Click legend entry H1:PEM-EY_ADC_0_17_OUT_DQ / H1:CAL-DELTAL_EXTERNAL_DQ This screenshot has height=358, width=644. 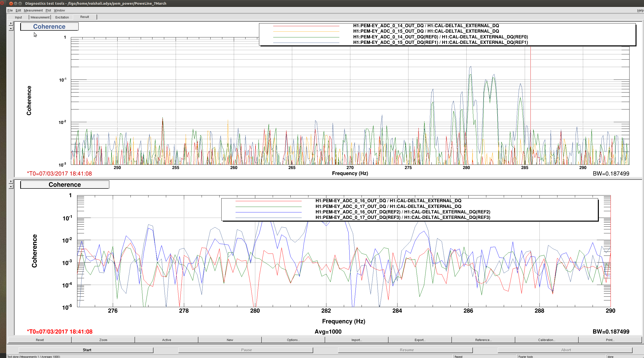click(x=388, y=206)
